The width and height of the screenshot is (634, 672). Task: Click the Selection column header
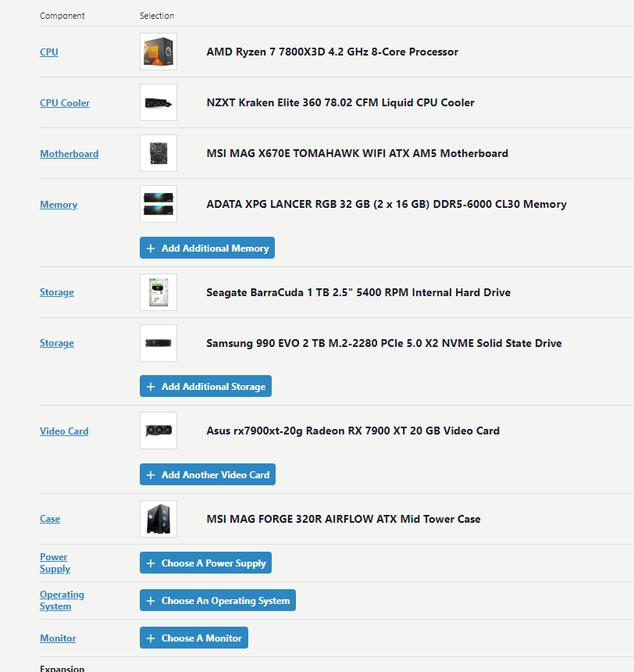pyautogui.click(x=157, y=16)
